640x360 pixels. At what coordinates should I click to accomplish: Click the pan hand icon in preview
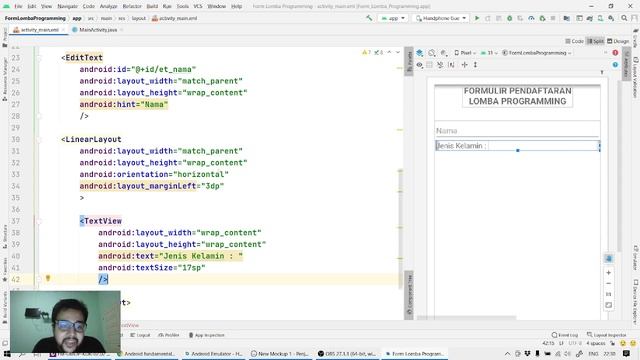click(x=609, y=259)
